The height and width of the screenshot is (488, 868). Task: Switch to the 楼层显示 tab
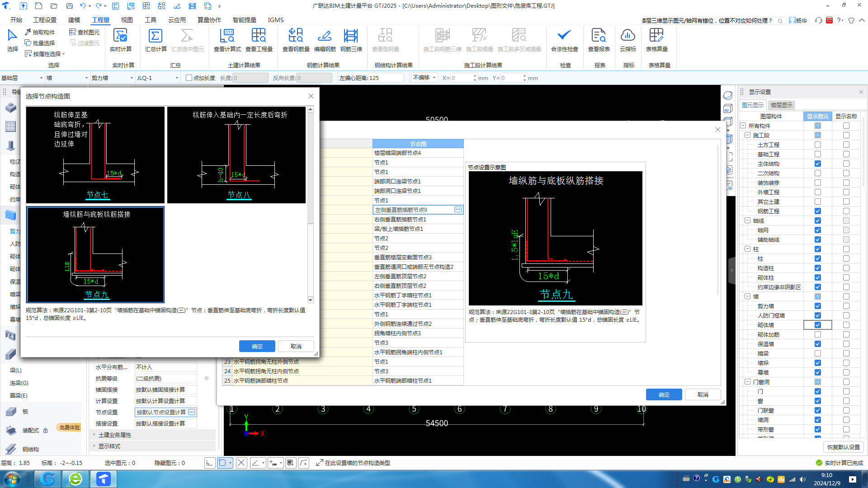pyautogui.click(x=781, y=105)
